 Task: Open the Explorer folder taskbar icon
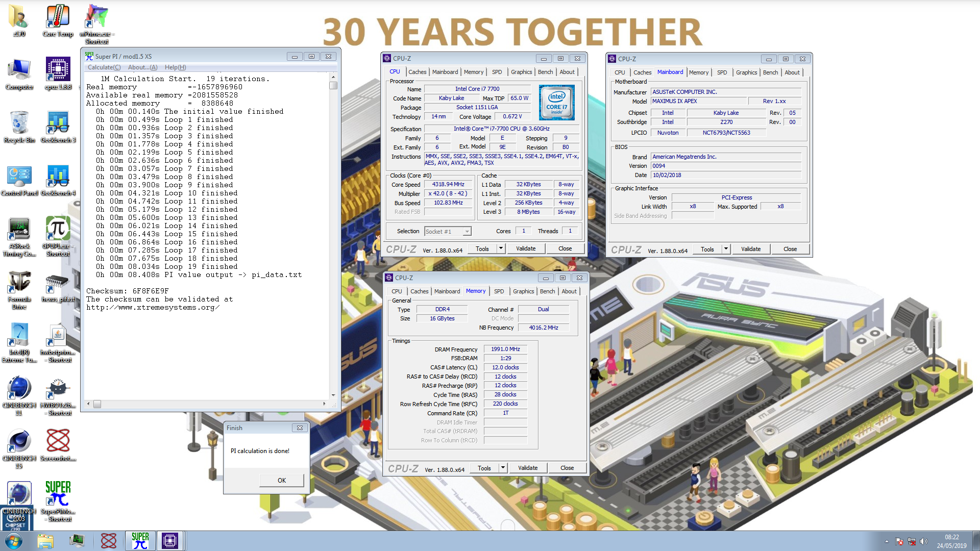[x=45, y=541]
